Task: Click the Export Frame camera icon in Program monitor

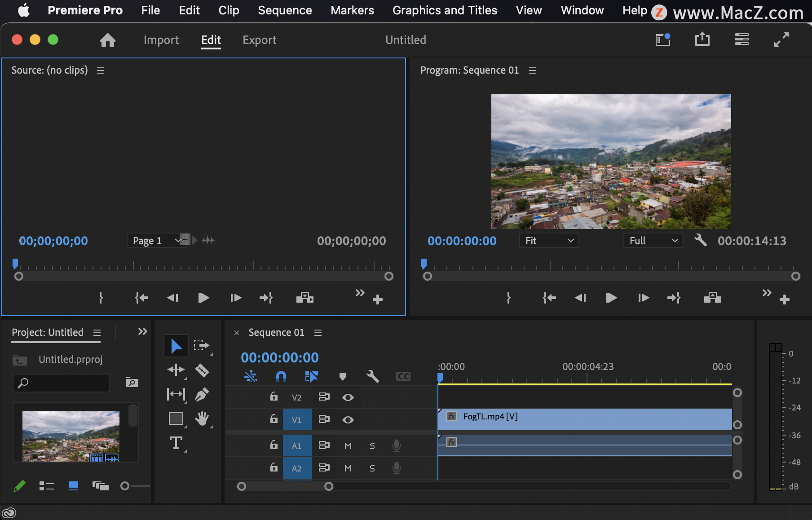Action: 712,297
